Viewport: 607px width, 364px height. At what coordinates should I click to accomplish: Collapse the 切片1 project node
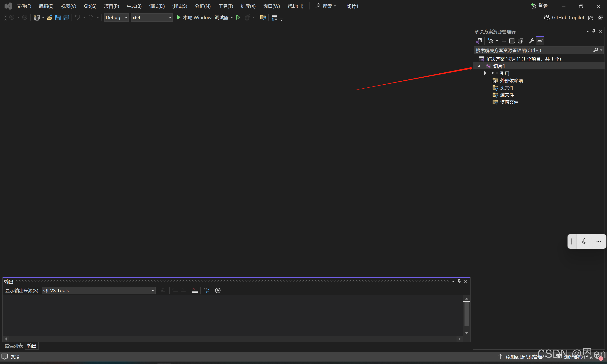tap(478, 66)
